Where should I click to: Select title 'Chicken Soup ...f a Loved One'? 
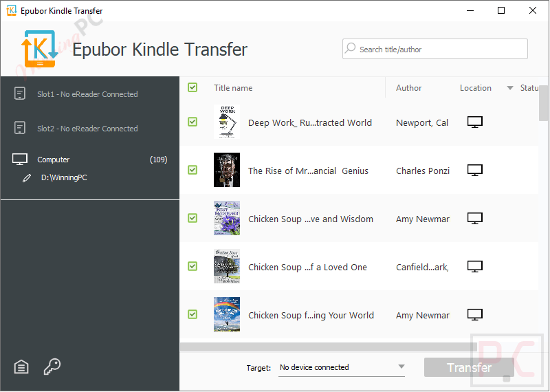coord(307,267)
